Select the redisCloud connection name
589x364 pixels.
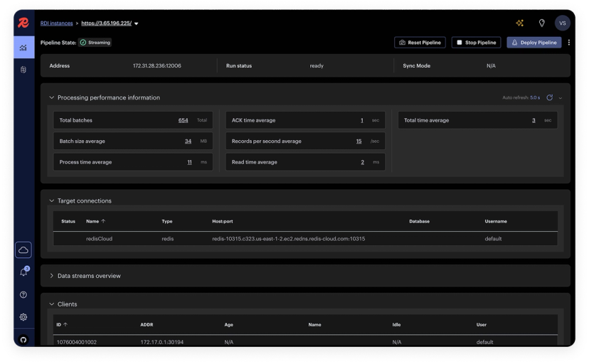[99, 239]
